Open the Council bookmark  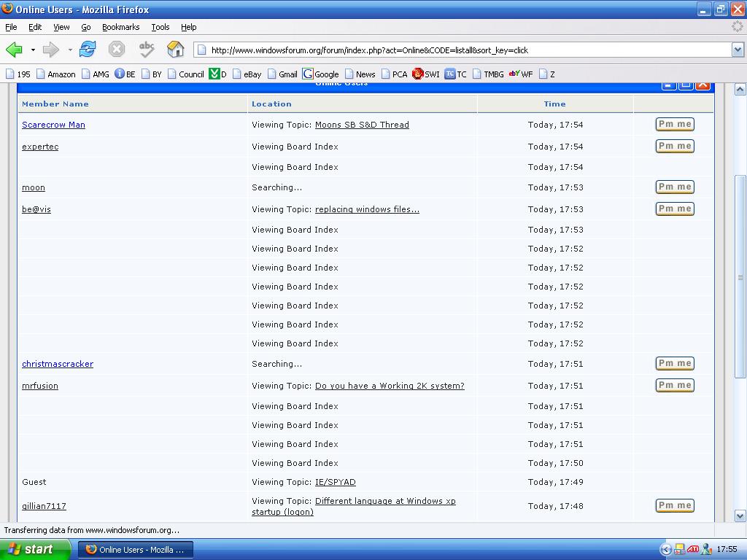click(186, 74)
